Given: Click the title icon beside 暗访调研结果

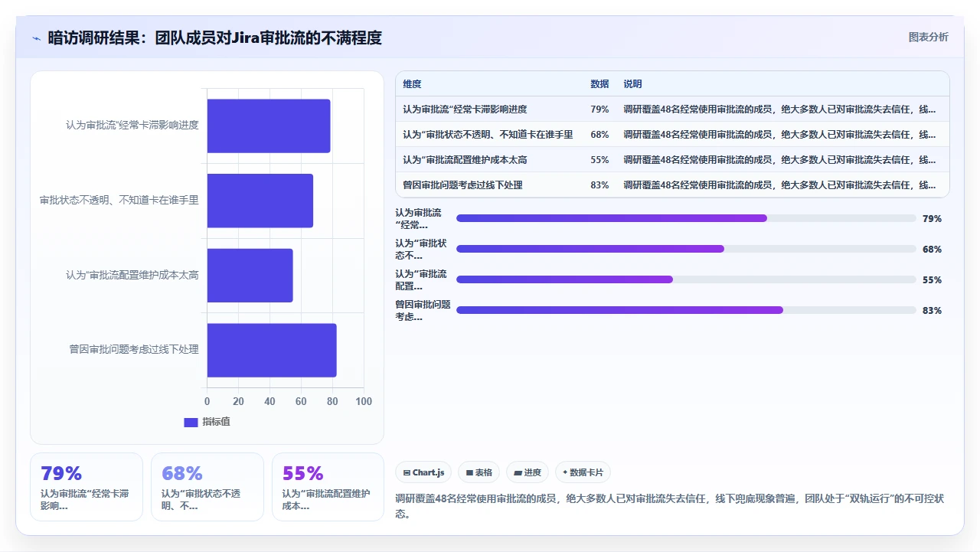Looking at the screenshot, I should (x=36, y=38).
